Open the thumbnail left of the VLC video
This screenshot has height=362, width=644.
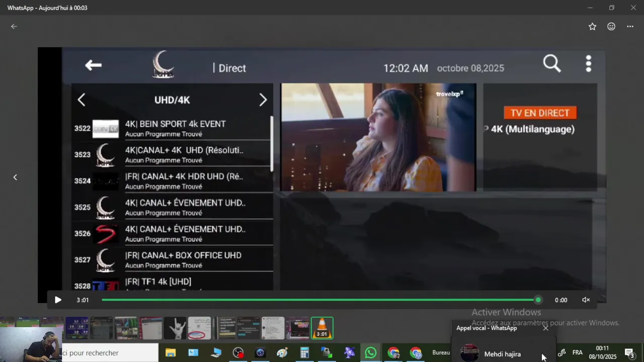[x=297, y=328]
